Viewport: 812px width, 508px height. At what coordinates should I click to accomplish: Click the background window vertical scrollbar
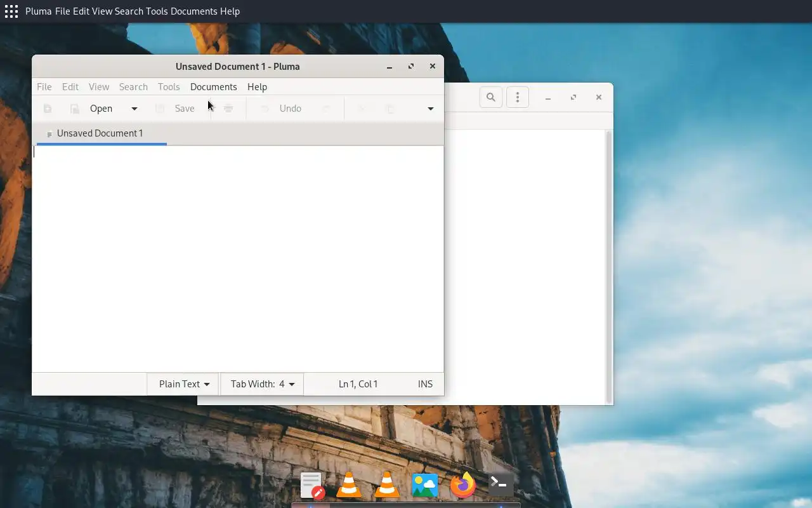click(x=609, y=267)
